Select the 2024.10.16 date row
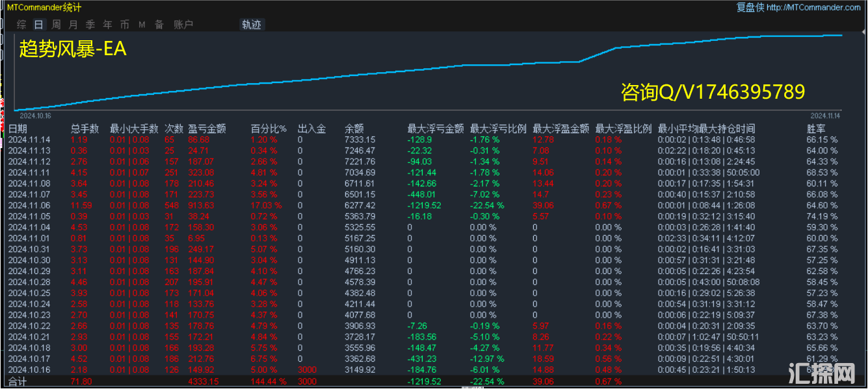868x389 pixels. (29, 370)
